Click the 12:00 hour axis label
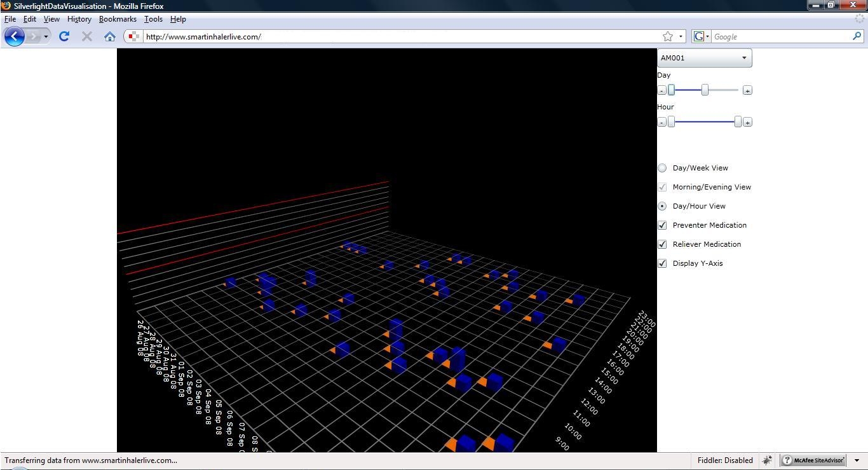Viewport: 868px width, 470px height. pyautogui.click(x=589, y=406)
